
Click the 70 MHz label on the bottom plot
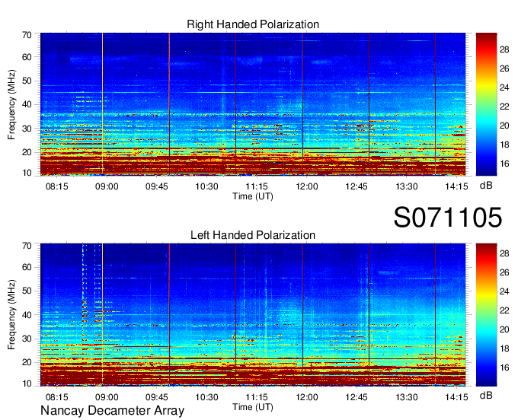(x=27, y=246)
